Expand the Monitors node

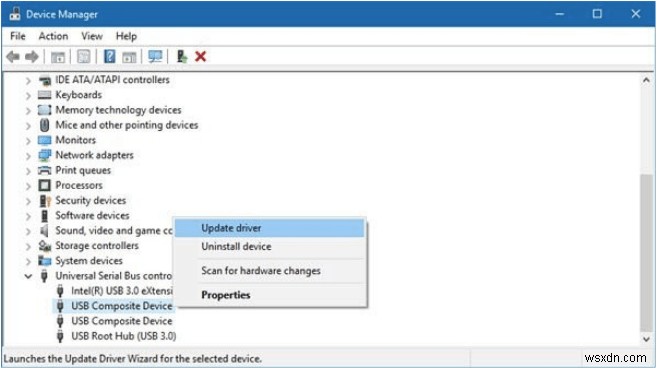[x=28, y=141]
